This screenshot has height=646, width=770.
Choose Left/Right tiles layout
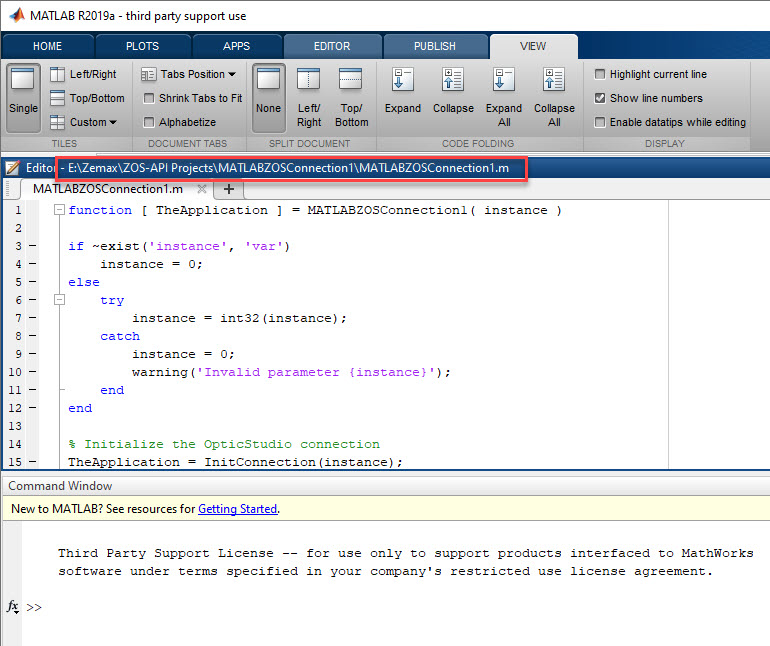(83, 74)
